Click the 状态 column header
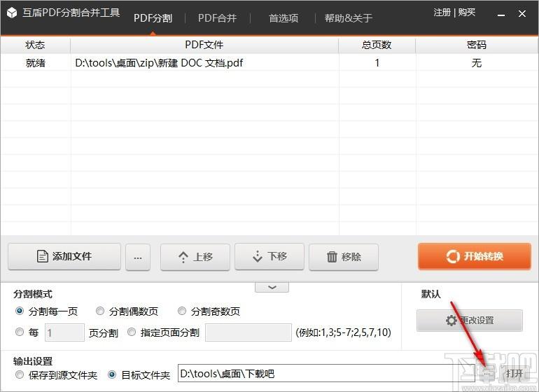The image size is (539, 392). [35, 45]
